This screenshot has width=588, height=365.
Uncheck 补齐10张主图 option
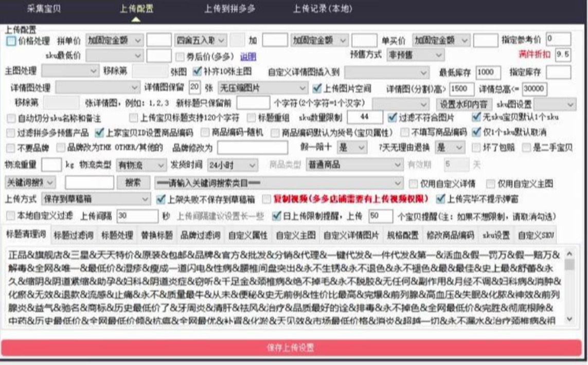197,71
